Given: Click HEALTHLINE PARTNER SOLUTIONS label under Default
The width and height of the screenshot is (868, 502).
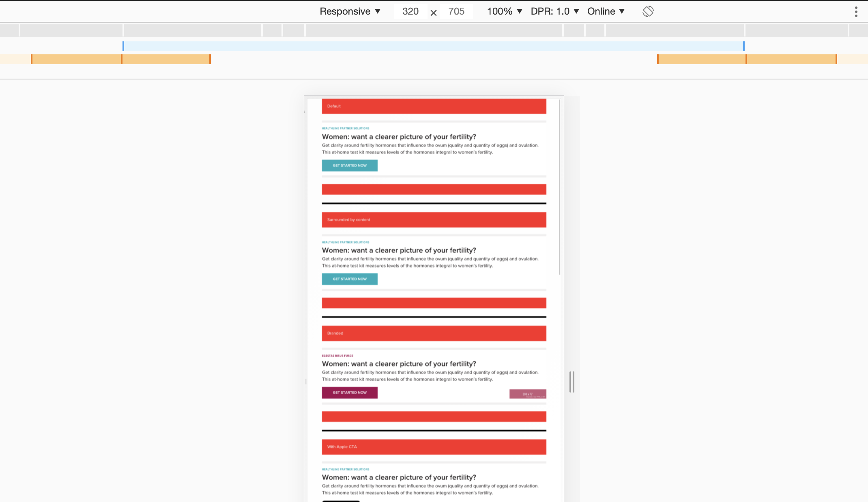Looking at the screenshot, I should 346,128.
